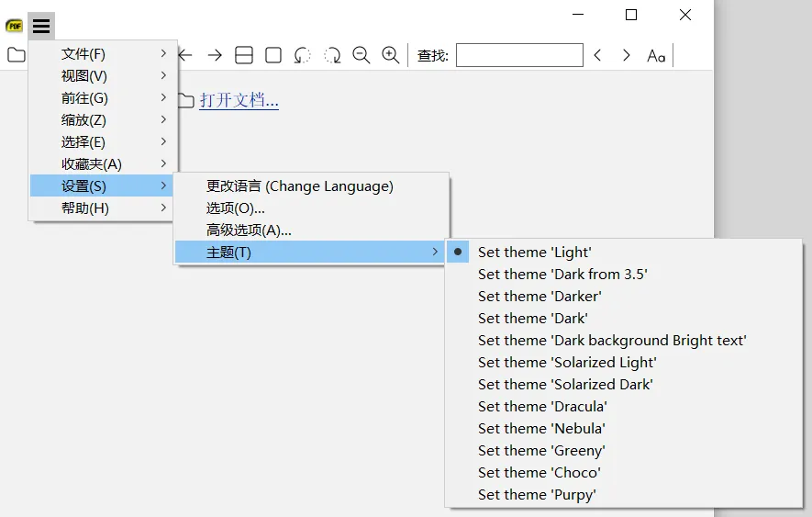Select 'Dark background Bright text' theme
Image resolution: width=812 pixels, height=517 pixels.
pos(624,340)
